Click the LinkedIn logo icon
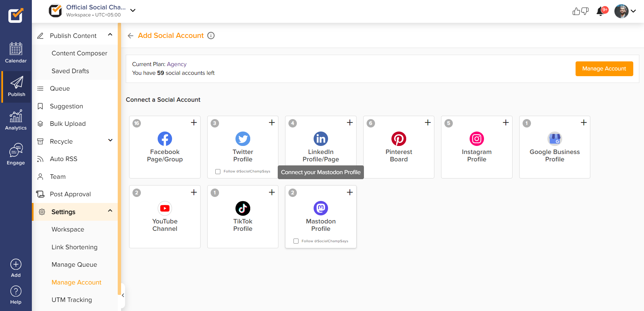Screen dimensions: 644x311 pos(321,139)
